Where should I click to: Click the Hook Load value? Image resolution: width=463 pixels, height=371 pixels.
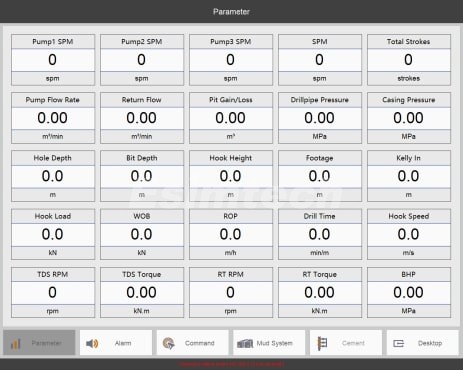pos(53,234)
